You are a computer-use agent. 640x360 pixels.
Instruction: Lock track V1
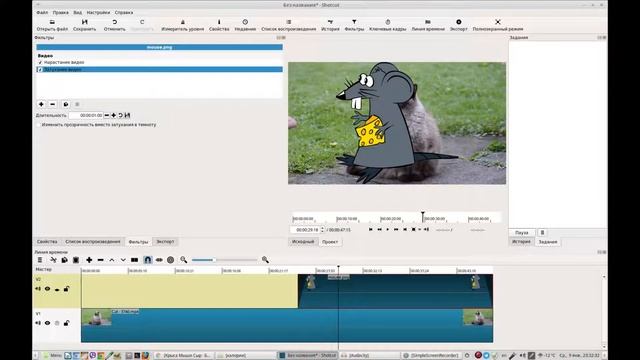click(x=67, y=323)
